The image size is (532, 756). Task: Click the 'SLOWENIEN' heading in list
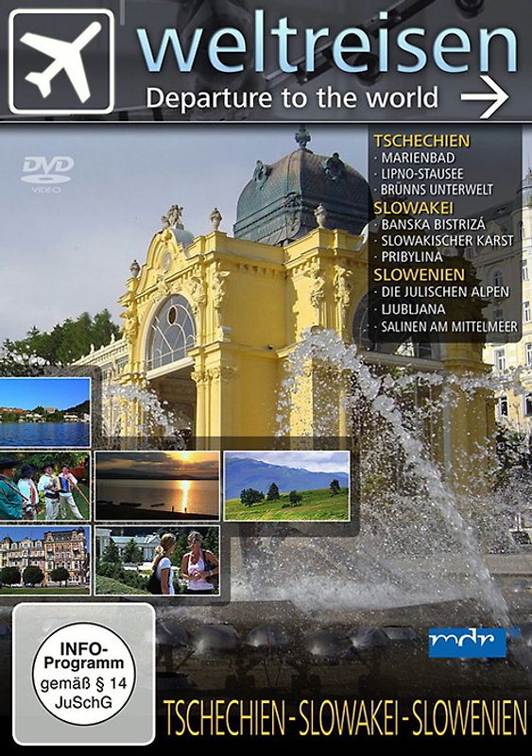[x=420, y=275]
